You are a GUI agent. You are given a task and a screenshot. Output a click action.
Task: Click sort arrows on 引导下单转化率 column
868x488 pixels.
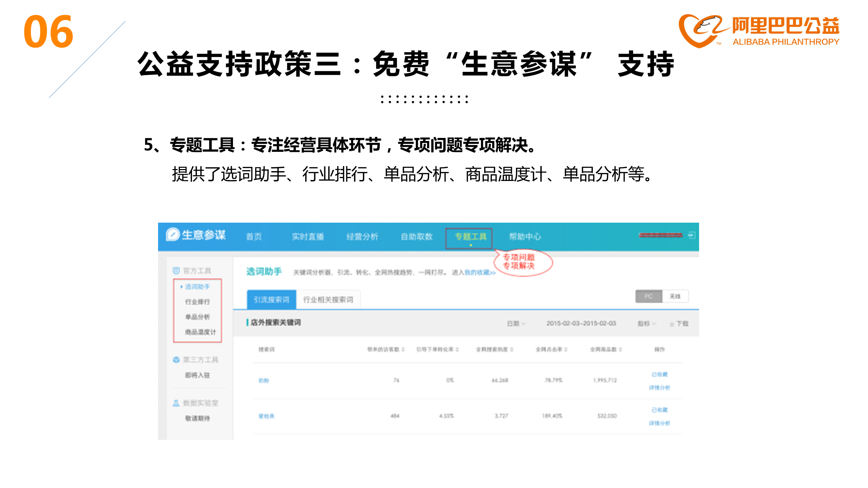457,349
